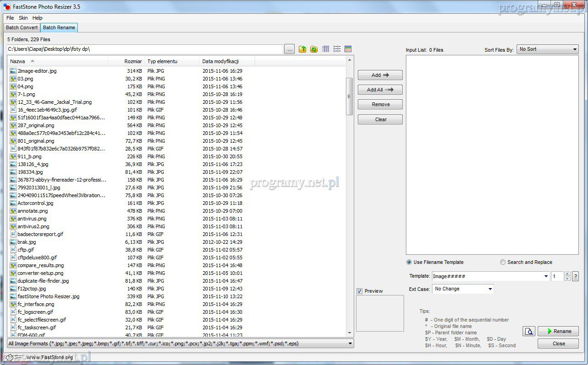Select the Search and Replace option

(x=503, y=262)
